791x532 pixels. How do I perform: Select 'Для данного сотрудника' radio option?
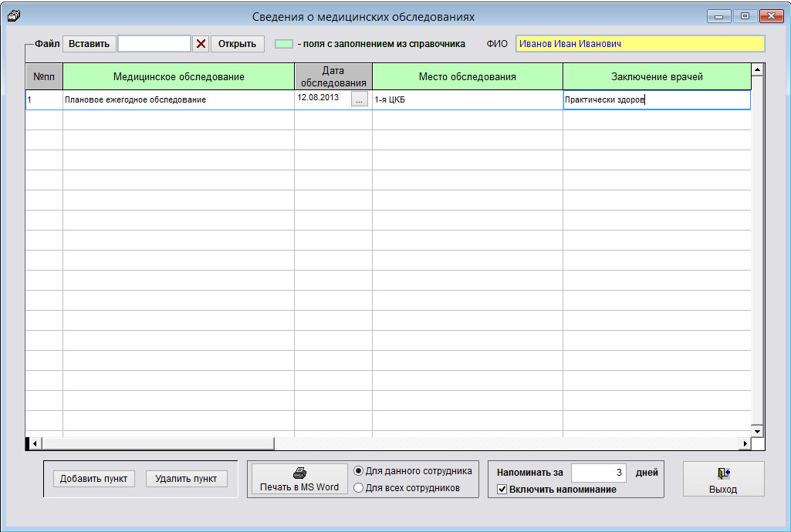358,471
